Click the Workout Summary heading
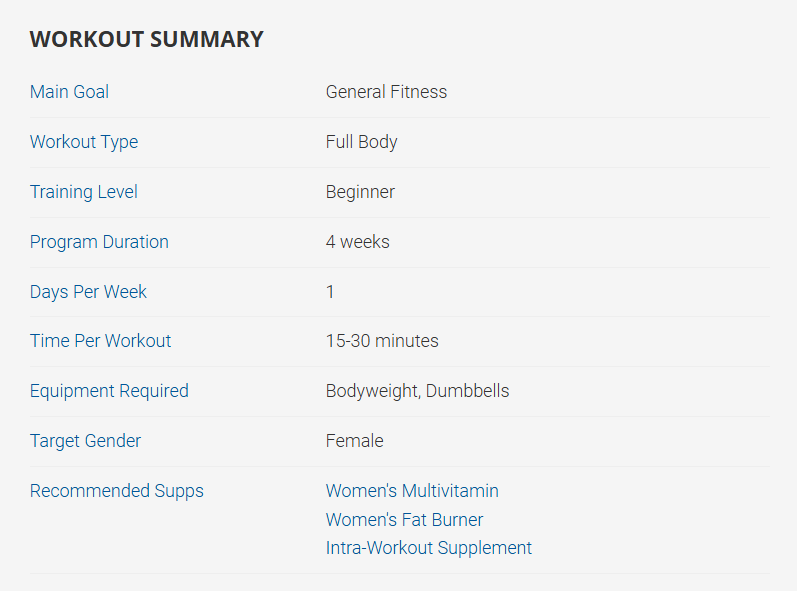This screenshot has width=797, height=591. click(146, 40)
